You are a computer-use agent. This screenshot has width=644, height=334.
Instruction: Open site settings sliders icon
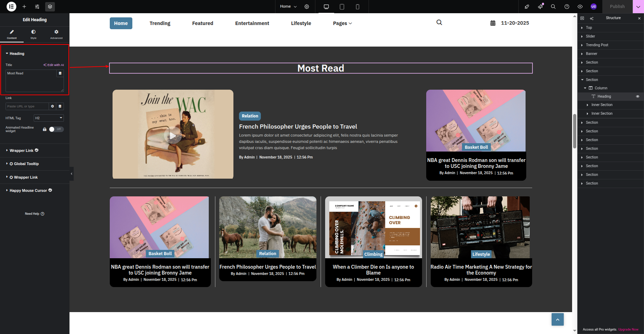(37, 7)
